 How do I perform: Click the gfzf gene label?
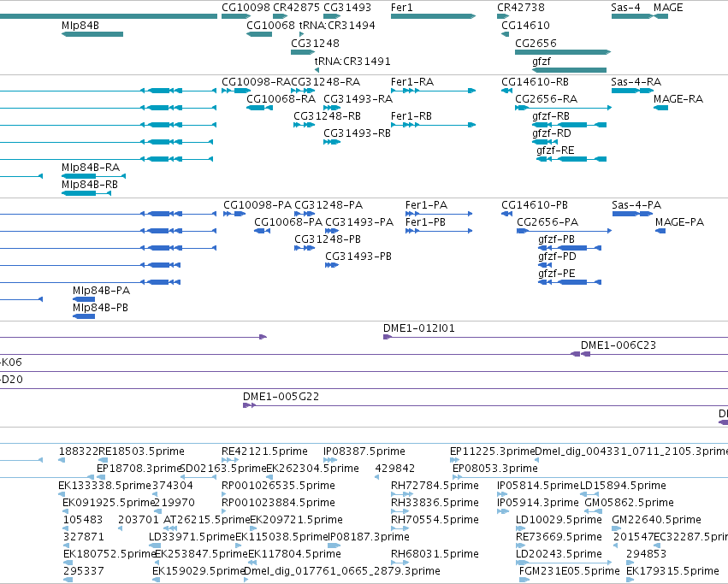pyautogui.click(x=542, y=62)
